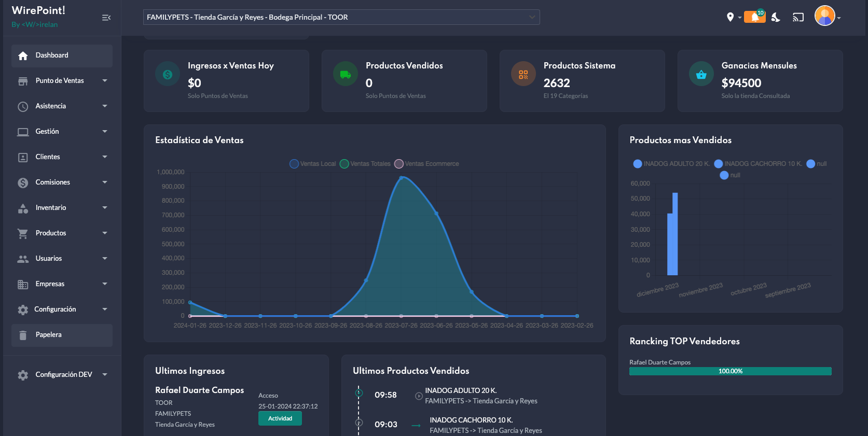Open Papelera menu item

tap(62, 335)
